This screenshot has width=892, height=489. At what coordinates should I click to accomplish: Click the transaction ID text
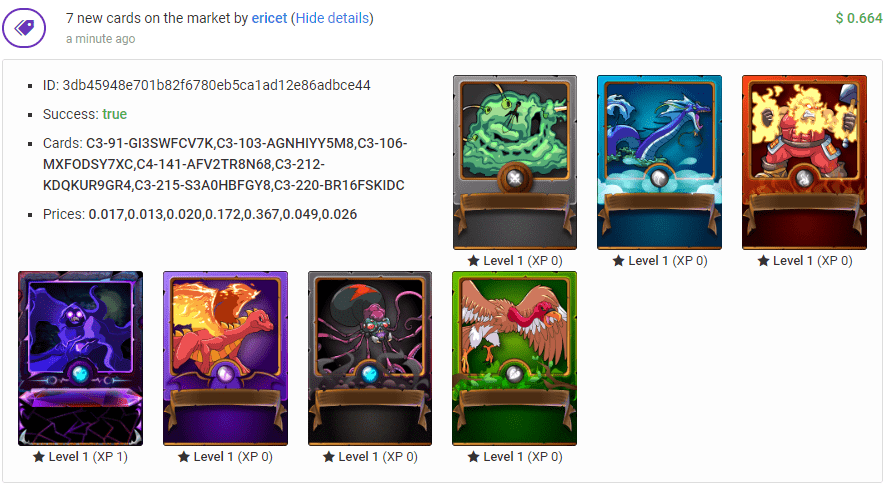207,85
